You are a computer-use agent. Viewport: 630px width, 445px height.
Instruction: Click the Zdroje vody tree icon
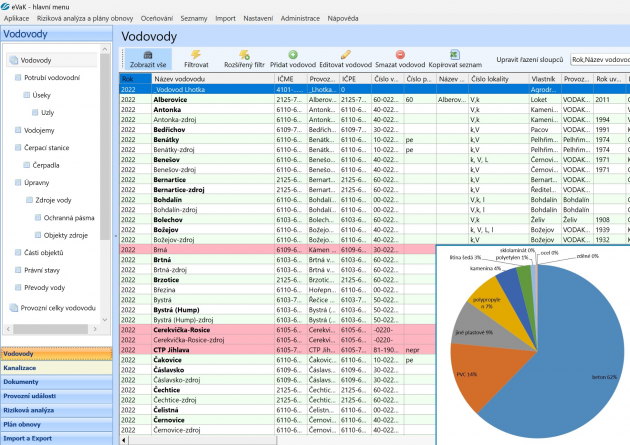point(29,200)
